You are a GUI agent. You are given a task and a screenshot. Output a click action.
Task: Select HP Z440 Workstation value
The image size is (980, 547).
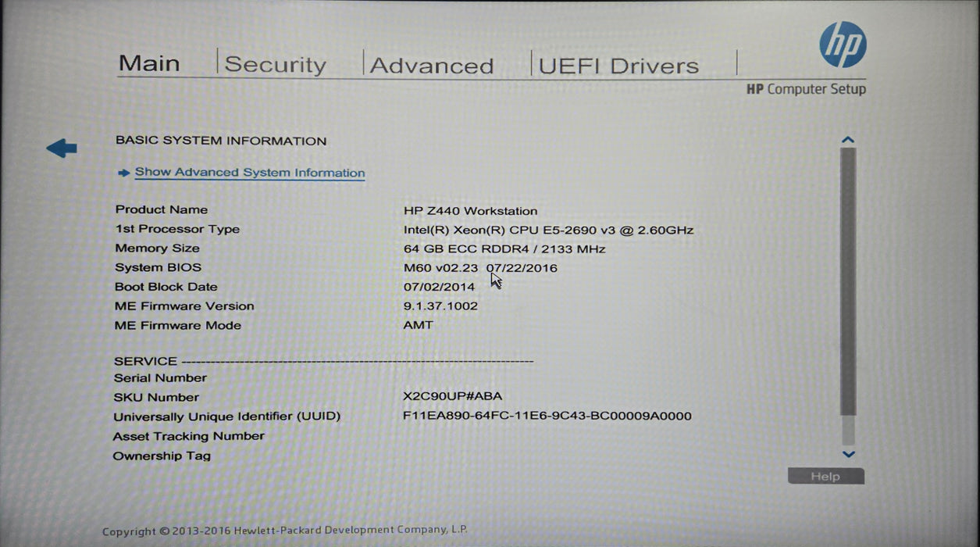471,211
